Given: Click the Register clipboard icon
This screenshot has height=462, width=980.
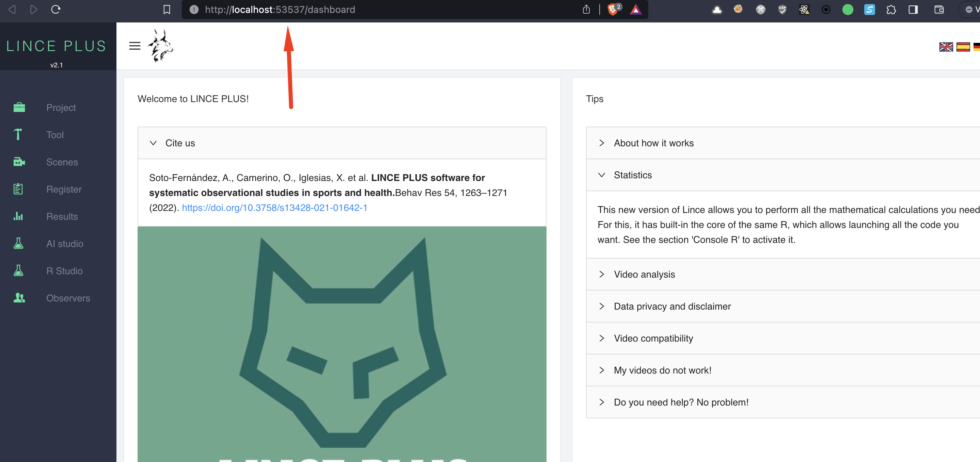Looking at the screenshot, I should pos(18,189).
